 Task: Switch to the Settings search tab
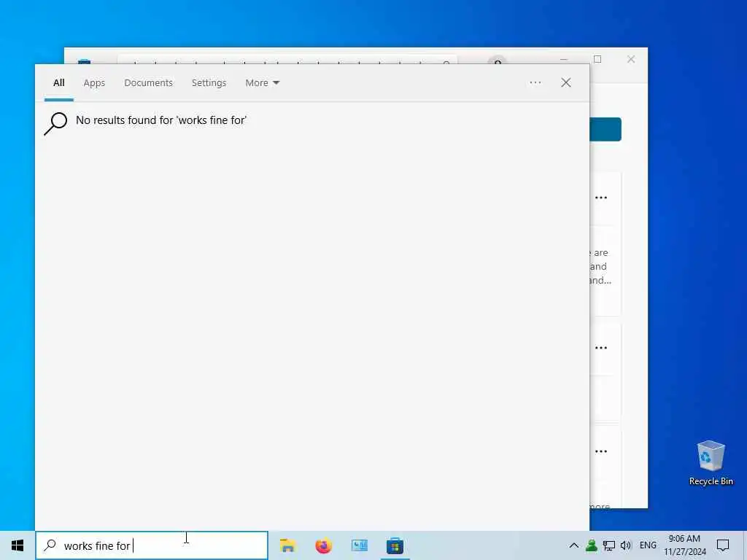coord(209,83)
